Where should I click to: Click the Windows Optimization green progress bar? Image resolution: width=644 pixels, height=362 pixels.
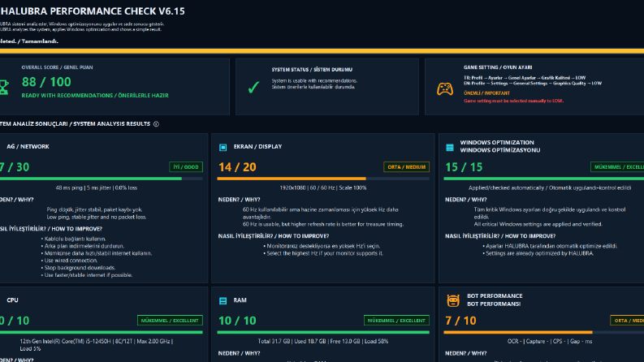[x=544, y=179]
